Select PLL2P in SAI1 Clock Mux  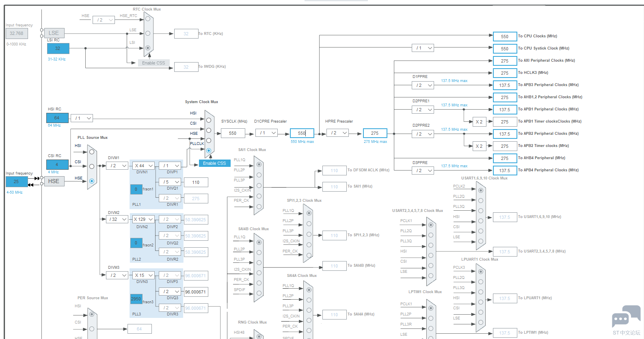[x=259, y=175]
